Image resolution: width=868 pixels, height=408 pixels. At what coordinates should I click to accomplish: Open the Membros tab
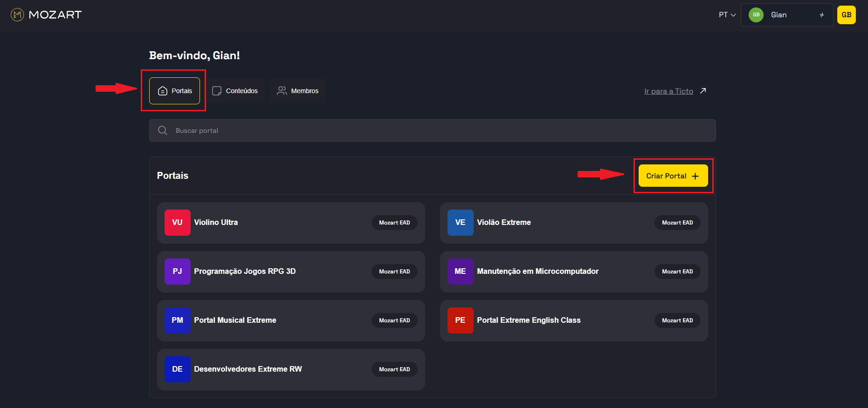pos(297,91)
